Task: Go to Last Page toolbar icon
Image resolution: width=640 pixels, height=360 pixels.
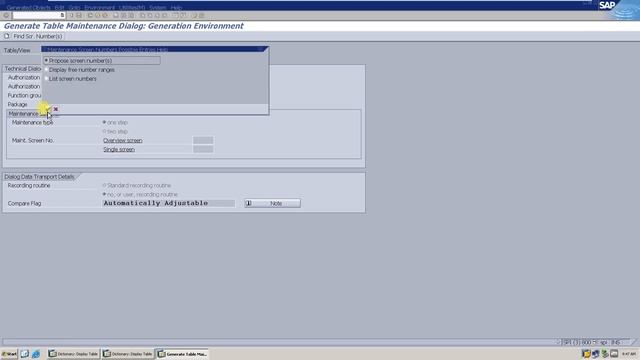Action: 164,16
